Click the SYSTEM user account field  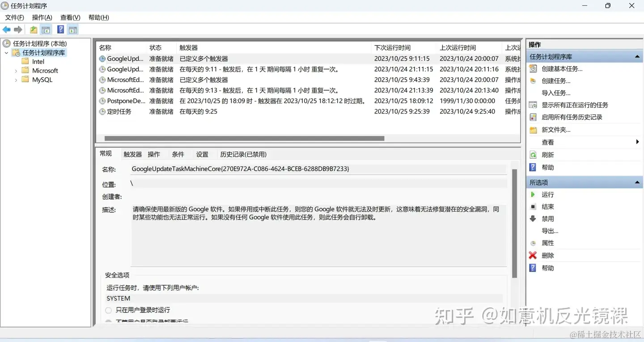click(x=304, y=298)
